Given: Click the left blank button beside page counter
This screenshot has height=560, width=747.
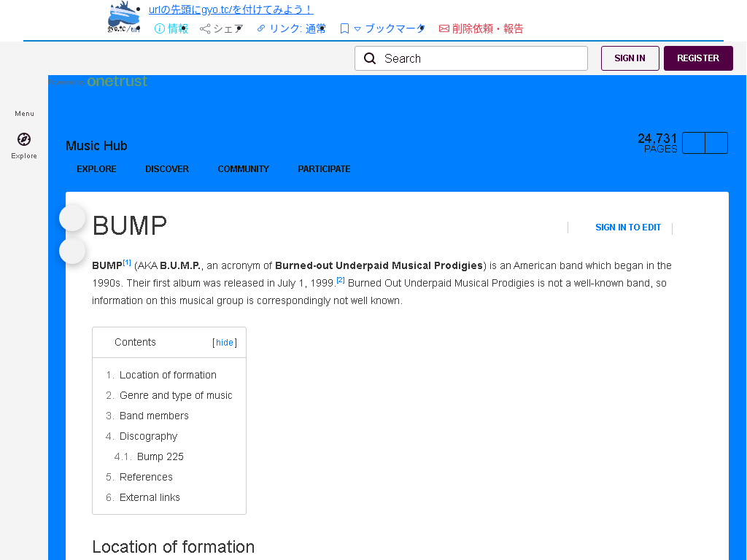Looking at the screenshot, I should [x=694, y=143].
